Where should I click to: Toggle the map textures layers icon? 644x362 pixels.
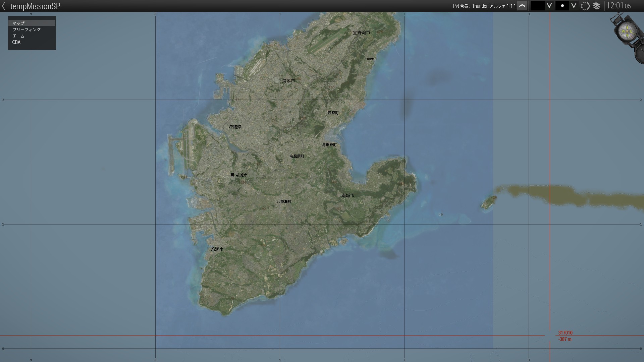tap(597, 6)
